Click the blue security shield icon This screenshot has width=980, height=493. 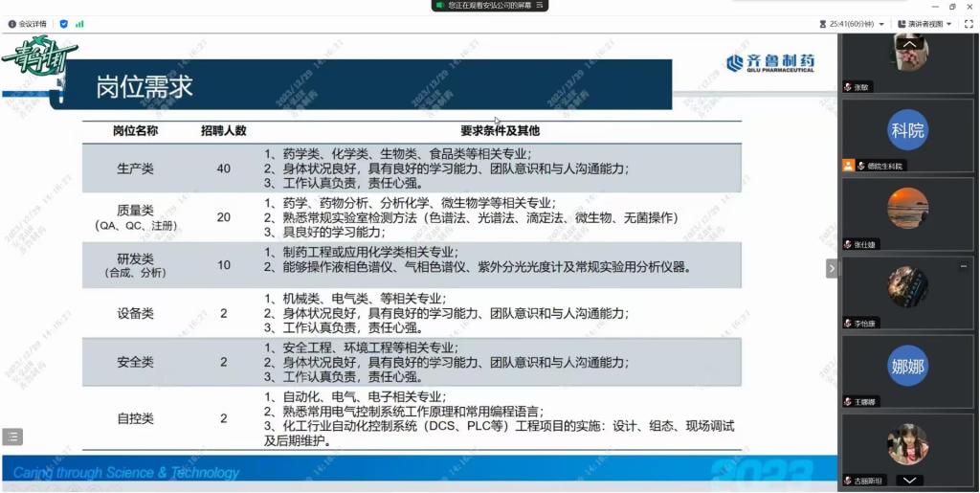(63, 24)
